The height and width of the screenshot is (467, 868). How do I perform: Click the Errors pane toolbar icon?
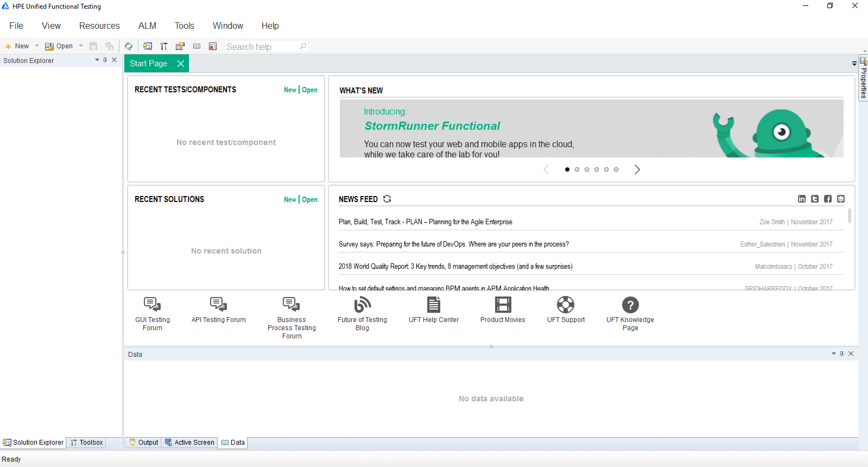(x=213, y=47)
